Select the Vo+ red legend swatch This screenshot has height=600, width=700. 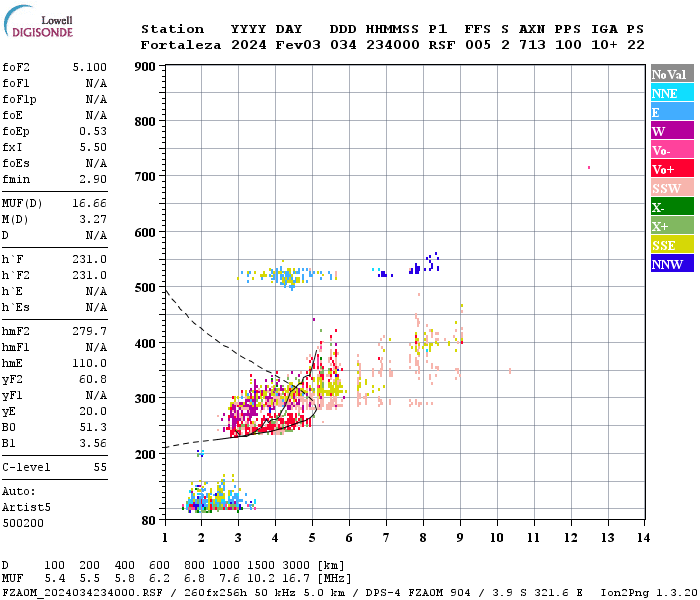pos(672,169)
